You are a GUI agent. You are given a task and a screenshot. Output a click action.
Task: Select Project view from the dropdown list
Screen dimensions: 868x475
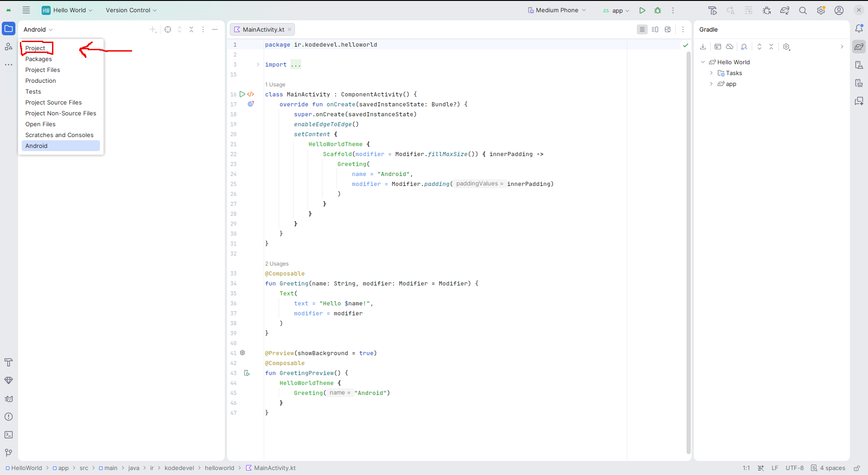pos(35,48)
